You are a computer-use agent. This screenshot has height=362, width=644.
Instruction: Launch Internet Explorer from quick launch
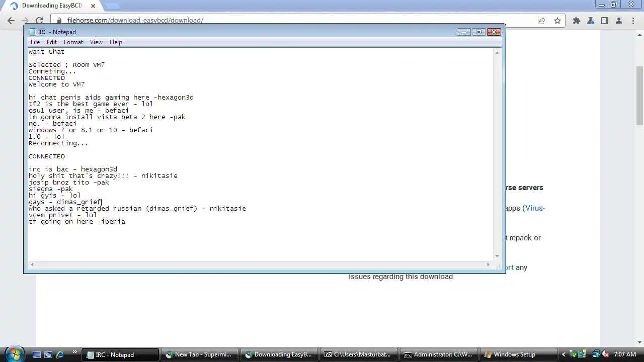(60, 354)
